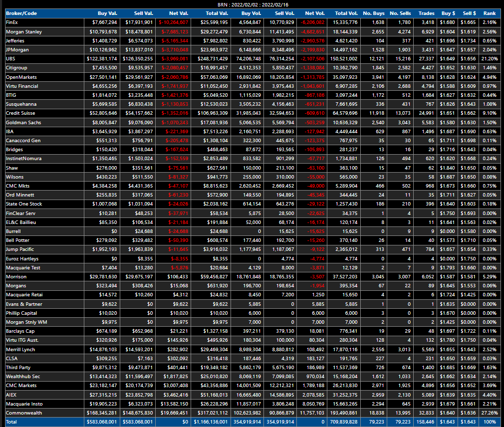Viewport: 504px width, 427px height.
Task: Select the FinEx broker name
Action: [11, 22]
